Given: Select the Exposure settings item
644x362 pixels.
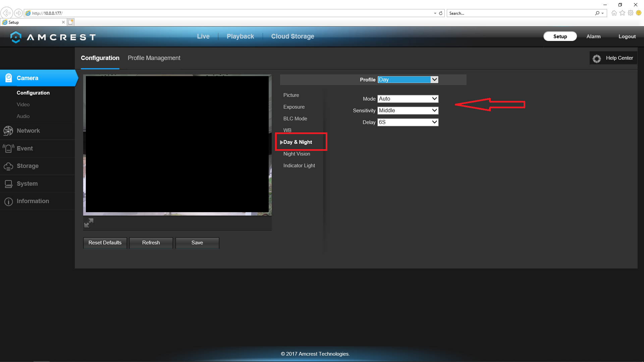Looking at the screenshot, I should [x=294, y=107].
